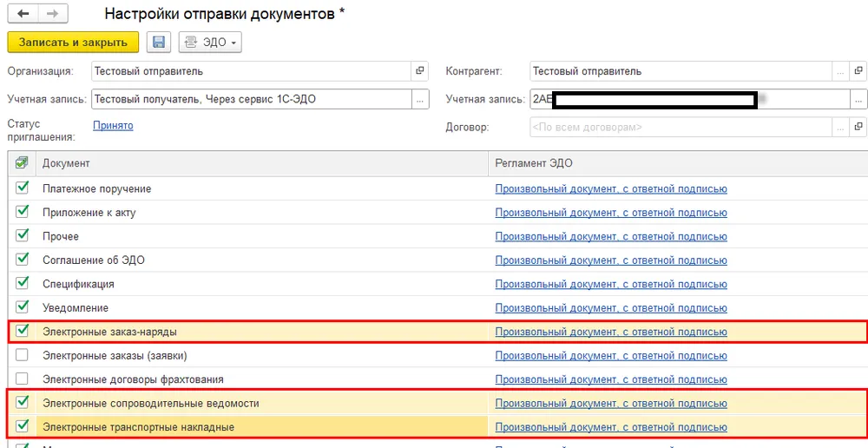Uncheck Электронные заказ-наряды checkbox

point(23,331)
